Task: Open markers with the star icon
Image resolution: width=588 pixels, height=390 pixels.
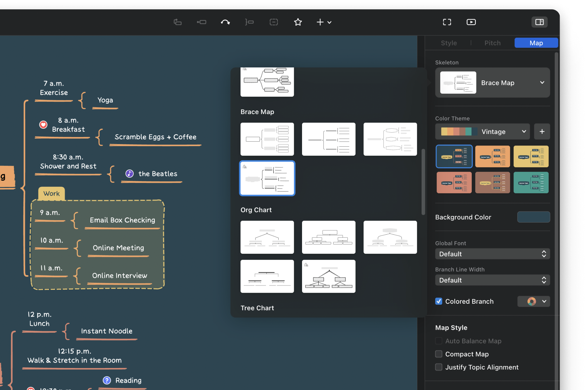Action: 298,22
